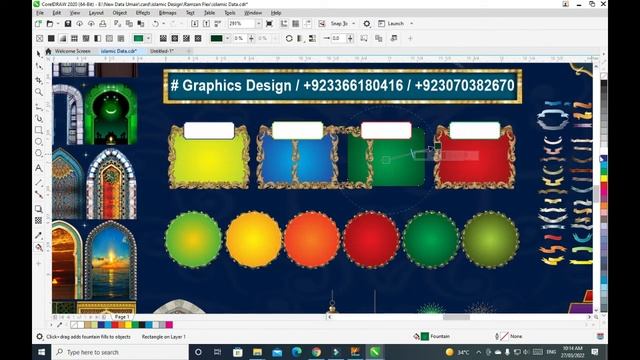Image resolution: width=640 pixels, height=360 pixels.
Task: Click the Export icon
Action: point(206,24)
